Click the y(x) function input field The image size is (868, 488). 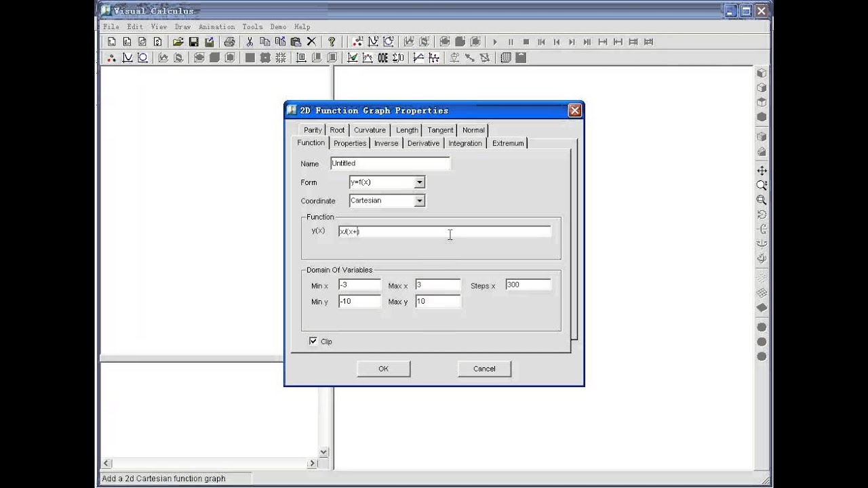[x=445, y=232]
